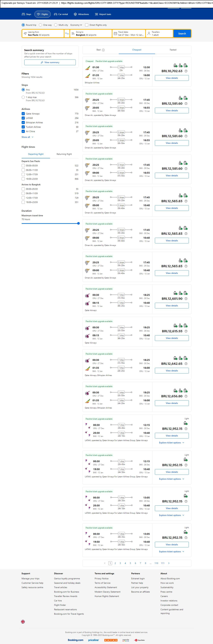213x644 pixels.
Task: Click the price help icon beside BRL12,601.90
Action: [186, 299]
